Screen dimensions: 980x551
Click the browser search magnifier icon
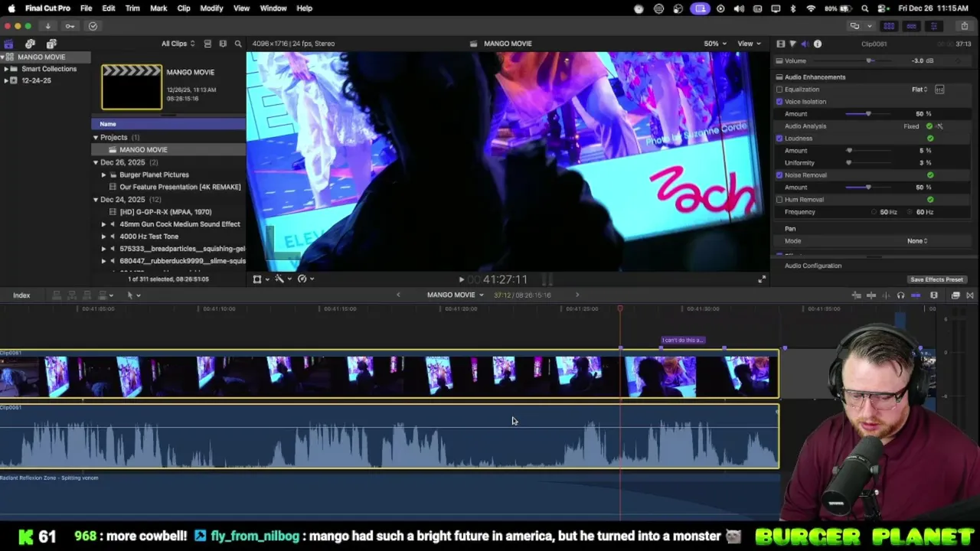coord(238,44)
